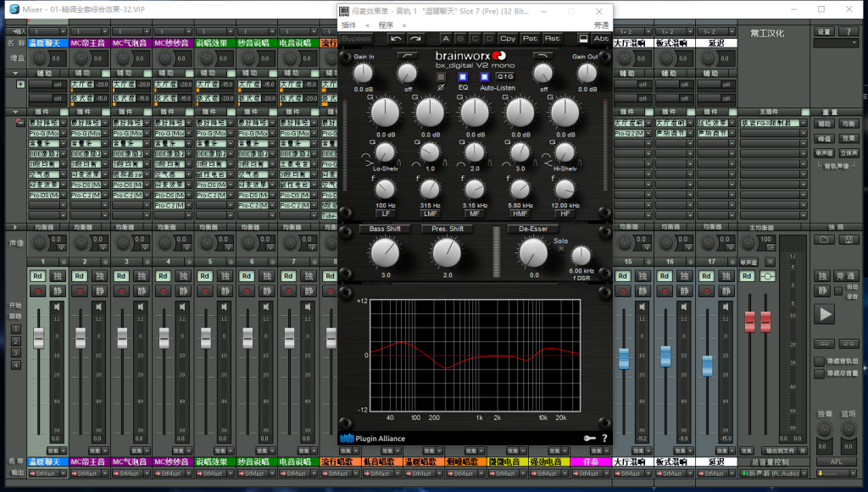
Task: Click the question mark help button in mixer
Action: [849, 31]
